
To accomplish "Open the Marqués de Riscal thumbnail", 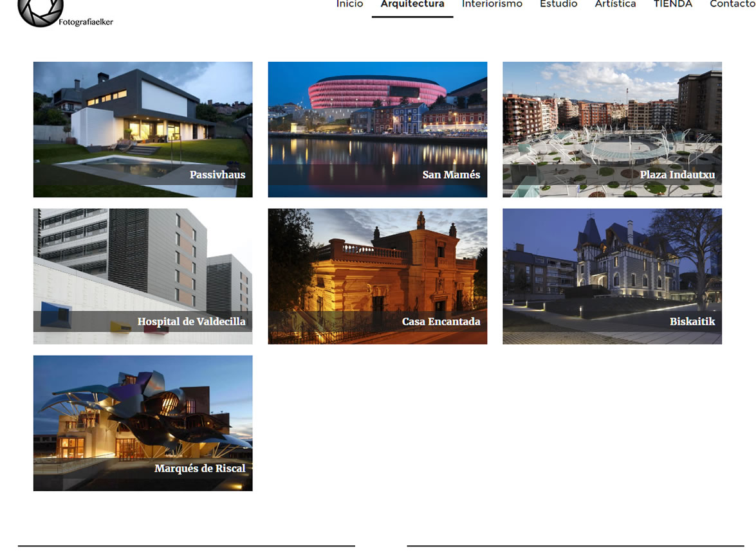I will 143,423.
